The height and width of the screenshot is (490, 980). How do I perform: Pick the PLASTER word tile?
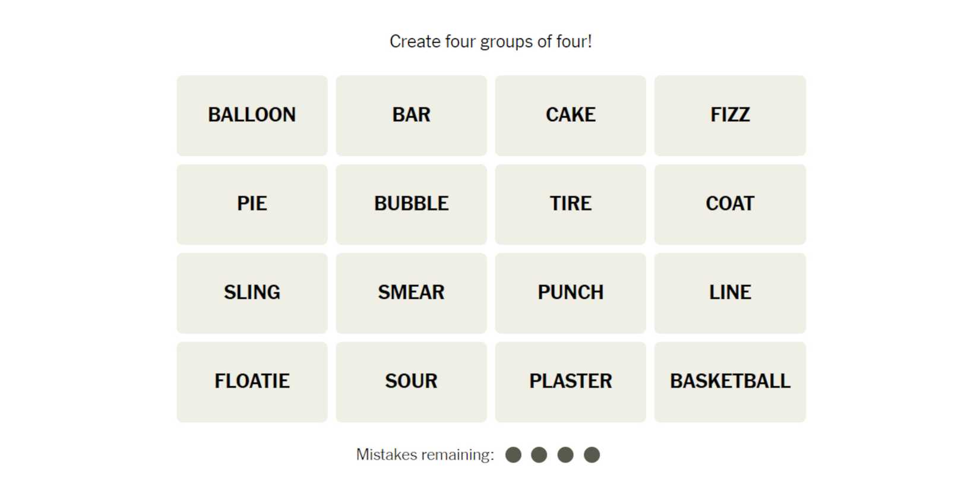click(570, 382)
